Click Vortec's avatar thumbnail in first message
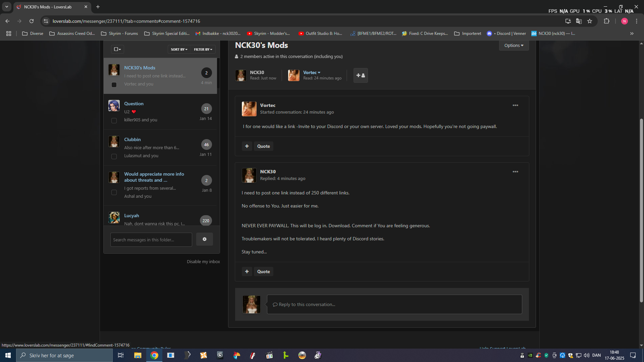644x362 pixels. pyautogui.click(x=249, y=109)
